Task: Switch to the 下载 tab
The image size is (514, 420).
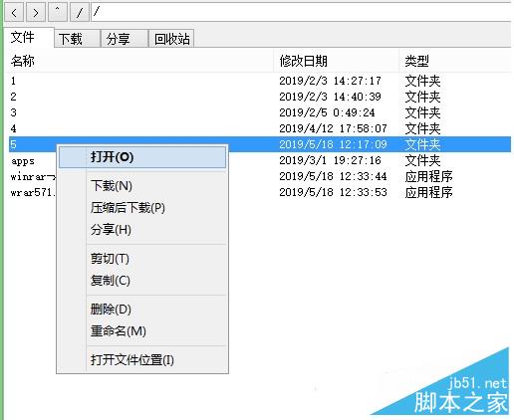Action: (x=77, y=39)
